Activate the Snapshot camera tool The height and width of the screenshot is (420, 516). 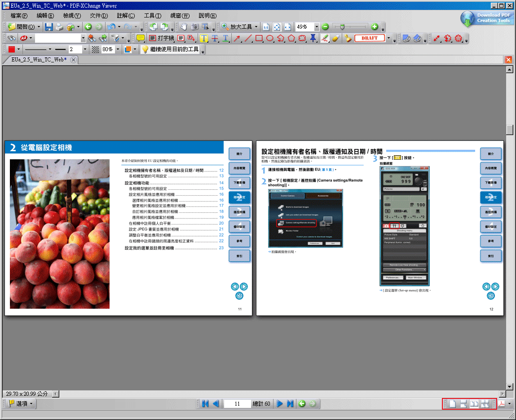coord(194,26)
